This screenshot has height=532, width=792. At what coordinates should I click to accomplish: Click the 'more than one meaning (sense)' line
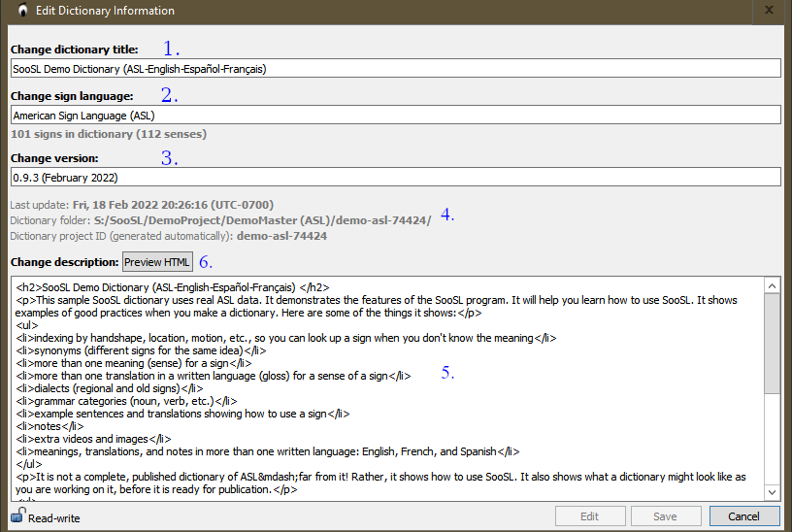tap(133, 363)
